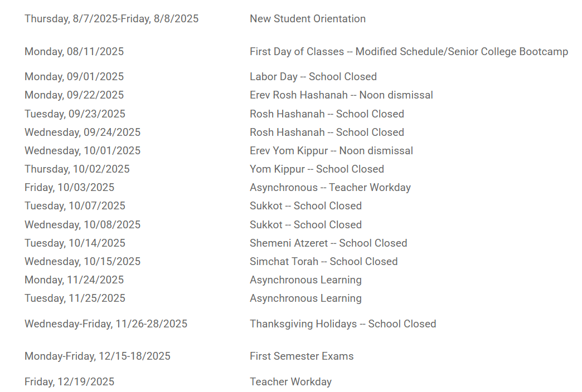Select the Monday, 09/22/2025 date
Viewport: 582px width, 392px height.
pyautogui.click(x=74, y=95)
